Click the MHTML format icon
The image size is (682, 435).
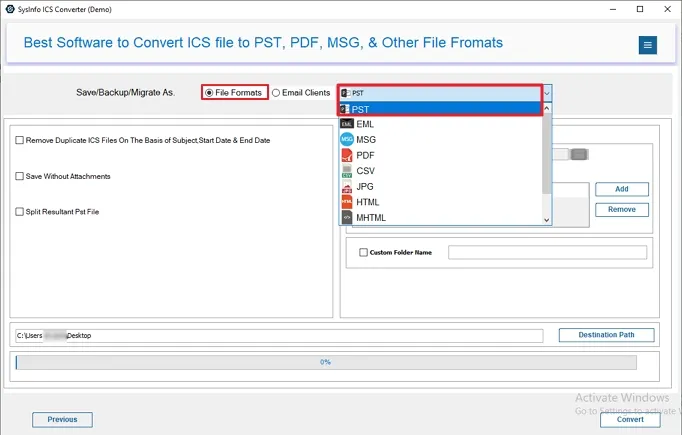point(347,218)
